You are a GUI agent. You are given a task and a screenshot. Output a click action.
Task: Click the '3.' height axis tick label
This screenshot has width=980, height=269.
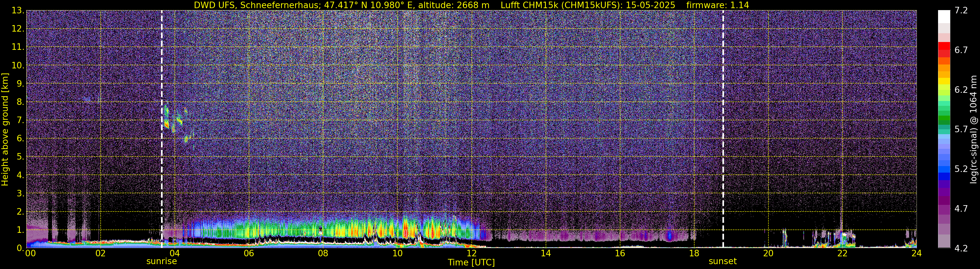click(x=20, y=193)
